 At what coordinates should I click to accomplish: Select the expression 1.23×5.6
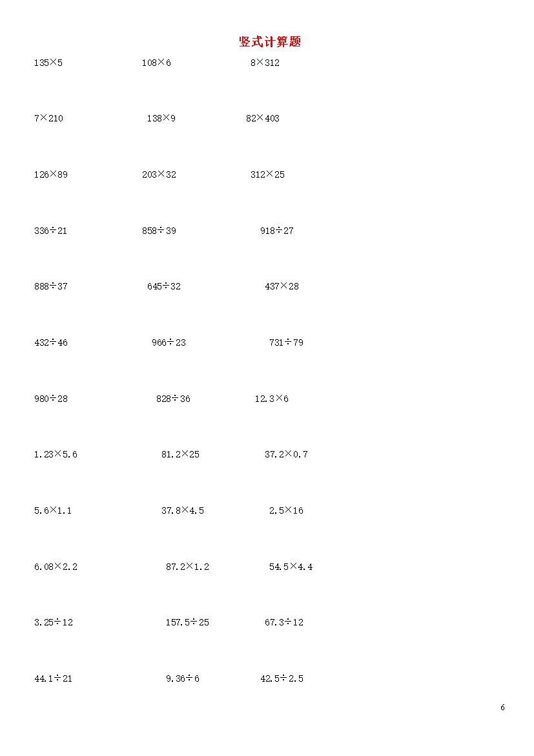tap(56, 455)
